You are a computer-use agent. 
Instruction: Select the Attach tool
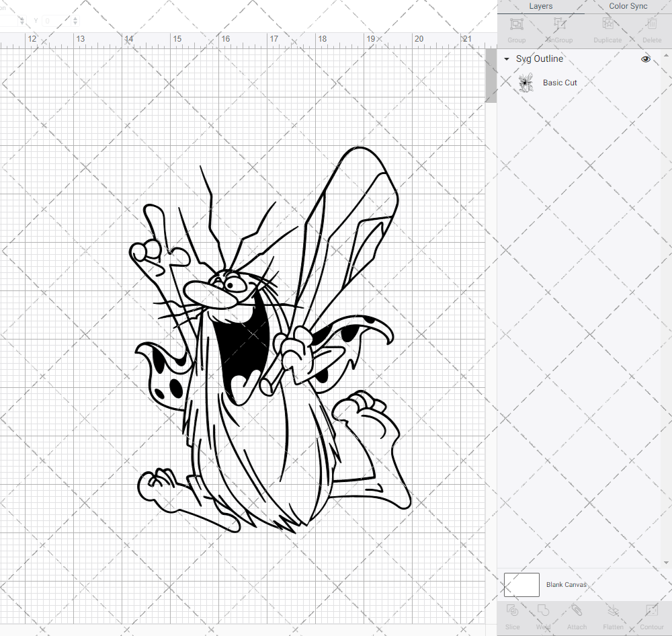tap(577, 615)
